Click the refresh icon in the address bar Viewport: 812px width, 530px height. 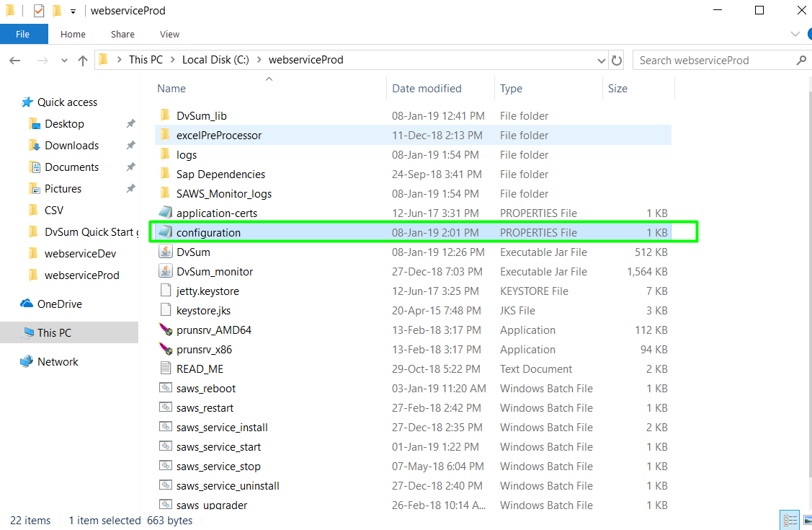(617, 60)
